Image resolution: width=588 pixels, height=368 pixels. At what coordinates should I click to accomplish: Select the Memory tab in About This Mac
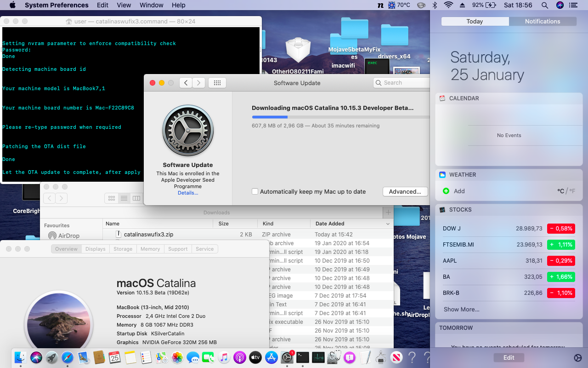click(150, 249)
